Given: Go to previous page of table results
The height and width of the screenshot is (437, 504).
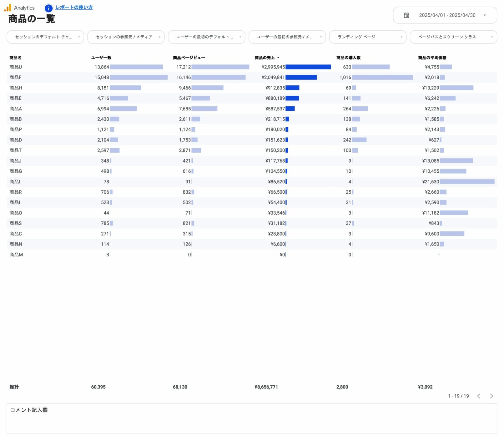Looking at the screenshot, I should (478, 396).
